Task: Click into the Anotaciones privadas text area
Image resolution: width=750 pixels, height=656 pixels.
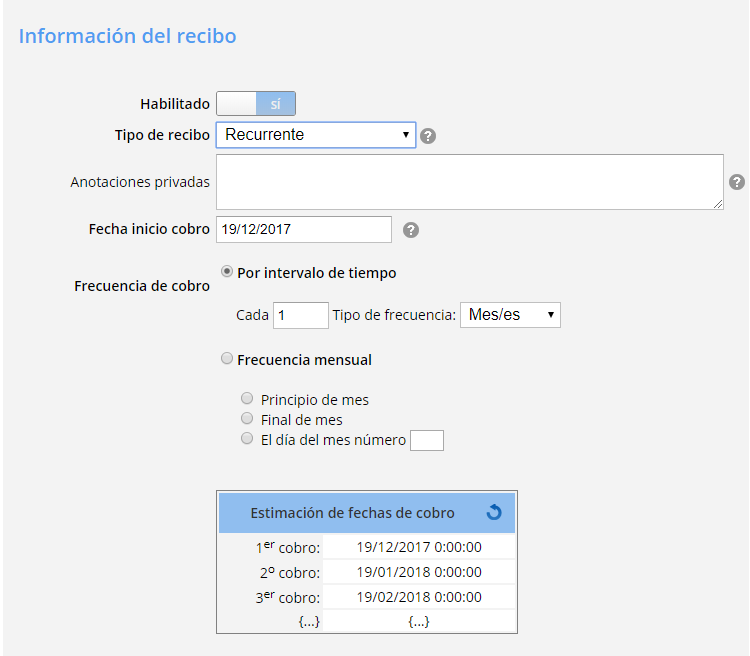Action: pos(469,182)
